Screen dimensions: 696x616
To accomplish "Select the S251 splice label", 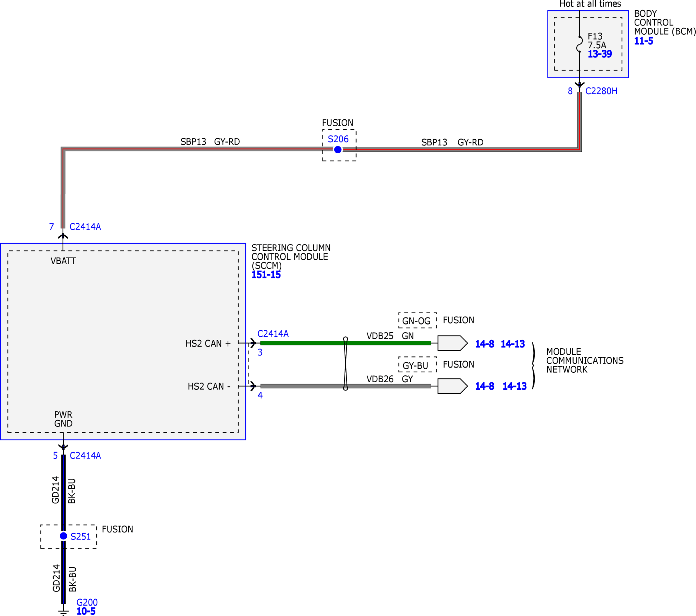I will pos(80,537).
